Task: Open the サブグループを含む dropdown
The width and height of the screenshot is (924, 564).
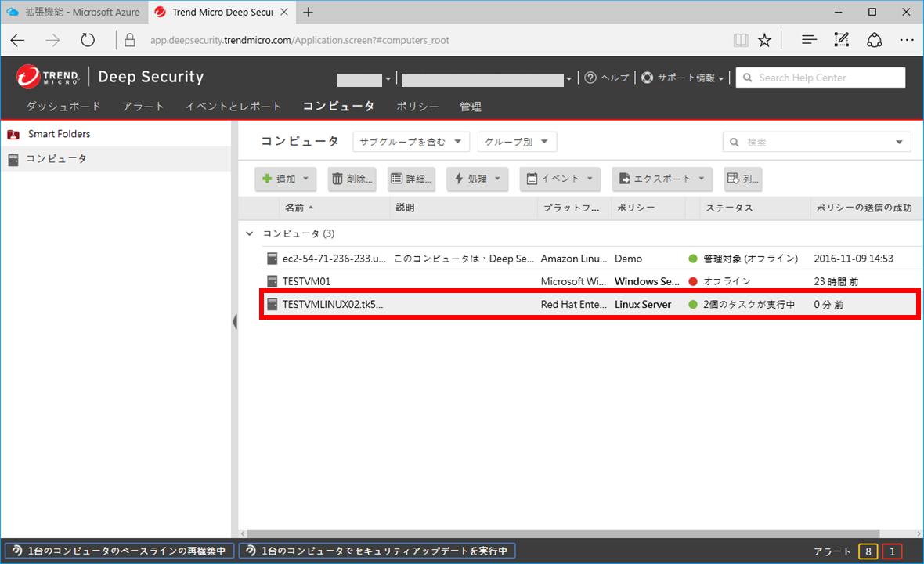Action: pyautogui.click(x=411, y=142)
